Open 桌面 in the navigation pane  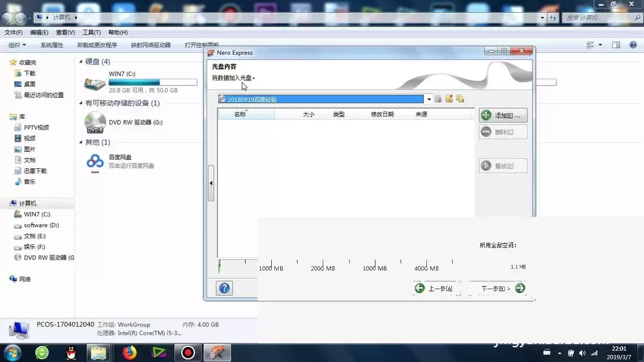click(29, 84)
